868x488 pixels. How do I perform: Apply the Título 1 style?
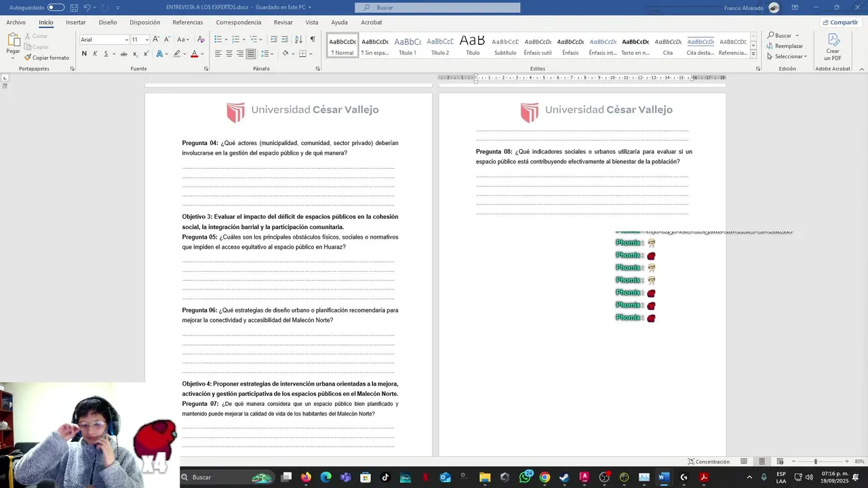click(x=408, y=45)
